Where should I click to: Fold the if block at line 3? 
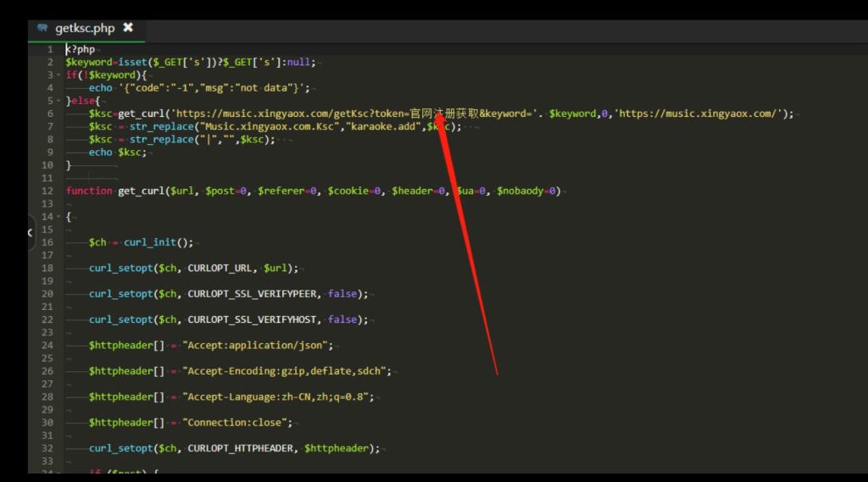coord(58,75)
